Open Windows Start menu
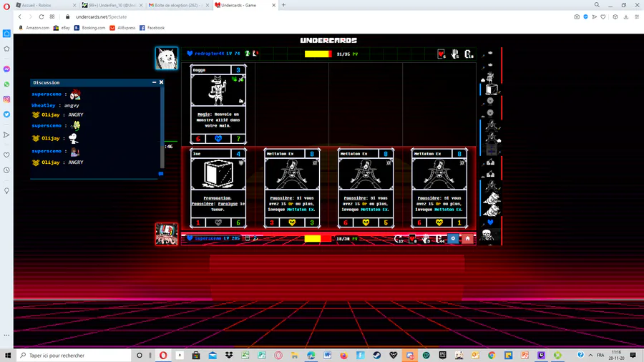This screenshot has width=644, height=362. [8, 355]
